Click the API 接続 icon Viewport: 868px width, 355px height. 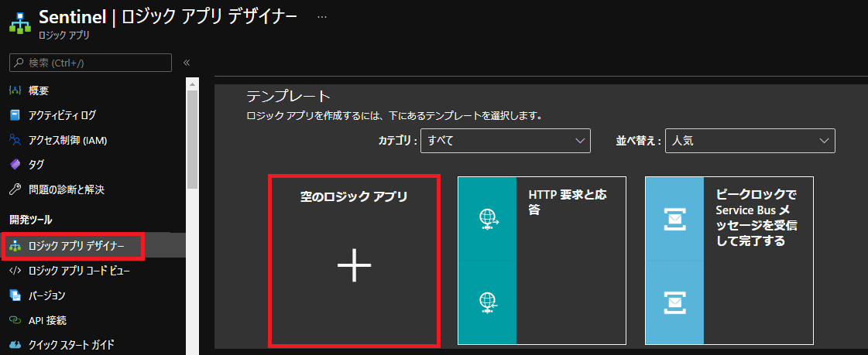[x=15, y=320]
